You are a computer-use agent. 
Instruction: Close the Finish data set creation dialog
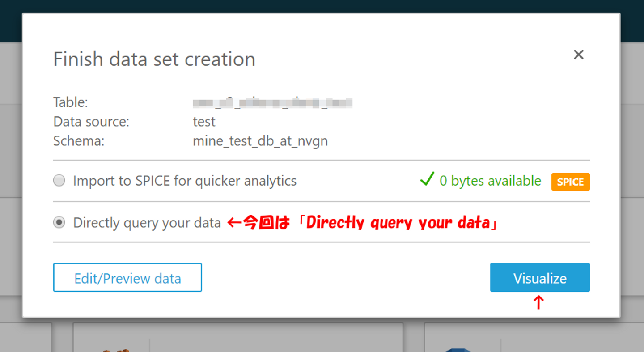(579, 55)
